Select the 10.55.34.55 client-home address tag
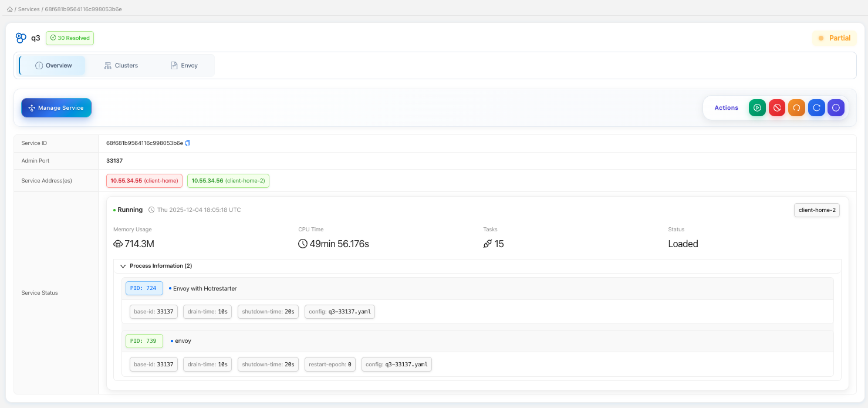868x408 pixels. tap(144, 181)
